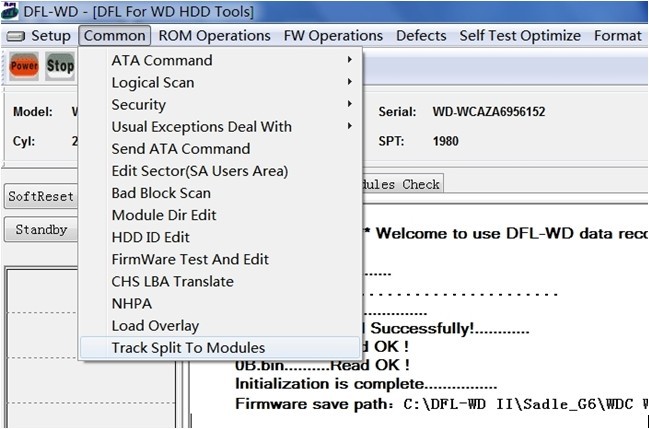This screenshot has width=649, height=429.
Task: Switch to the Modules Check tab
Action: point(402,184)
